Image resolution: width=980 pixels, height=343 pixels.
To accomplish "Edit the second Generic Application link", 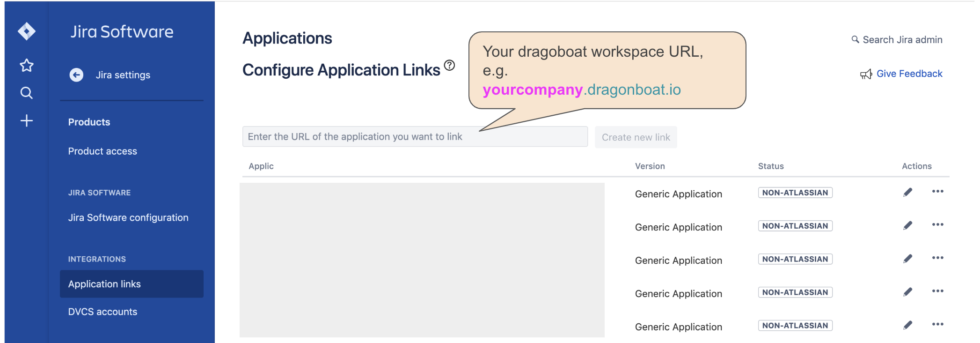I will point(907,225).
